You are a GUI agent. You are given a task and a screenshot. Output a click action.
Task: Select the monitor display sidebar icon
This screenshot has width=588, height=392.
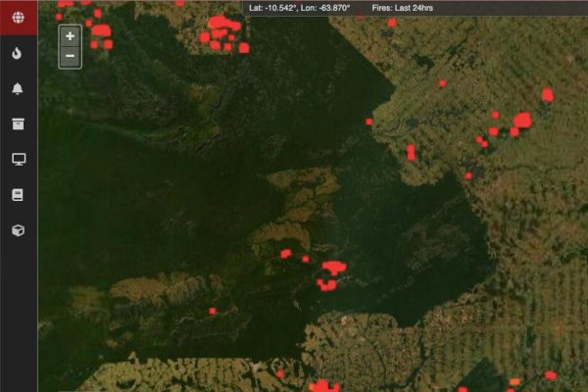tap(19, 159)
